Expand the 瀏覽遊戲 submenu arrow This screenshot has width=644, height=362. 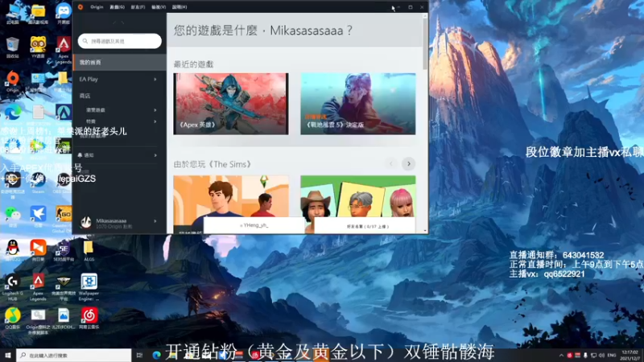coord(155,110)
